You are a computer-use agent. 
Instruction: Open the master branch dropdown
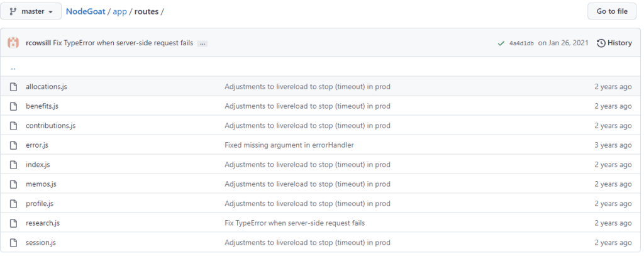[x=31, y=11]
